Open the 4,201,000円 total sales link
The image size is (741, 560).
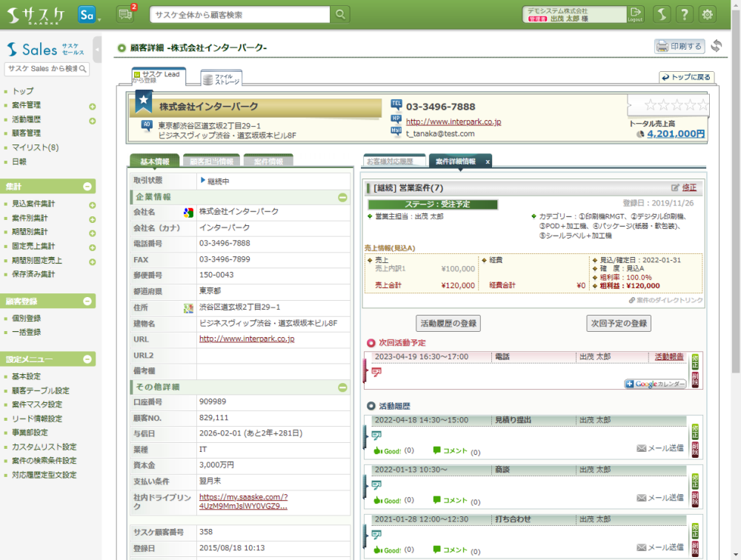675,134
